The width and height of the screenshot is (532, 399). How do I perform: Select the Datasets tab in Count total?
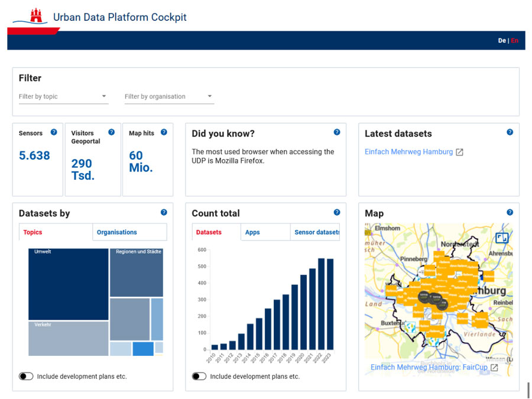pos(216,232)
